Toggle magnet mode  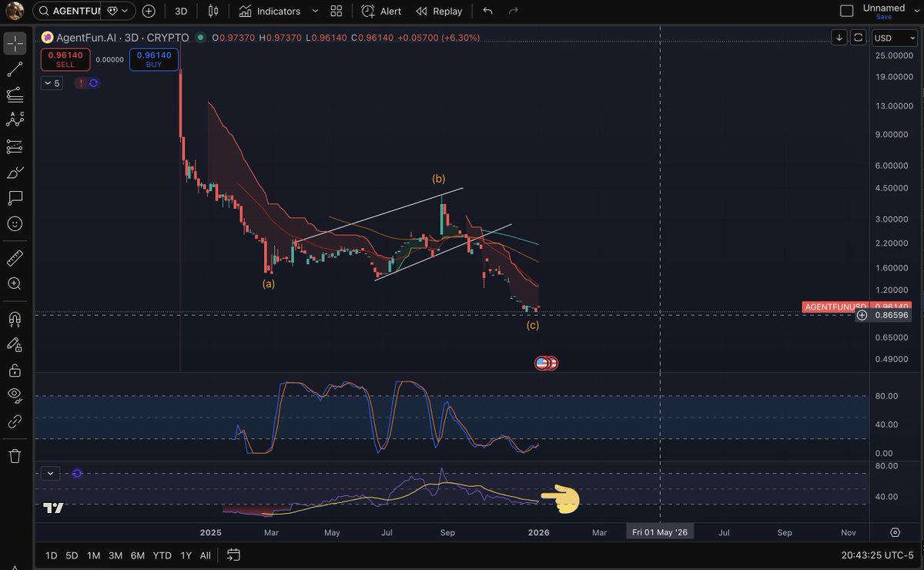coord(15,318)
